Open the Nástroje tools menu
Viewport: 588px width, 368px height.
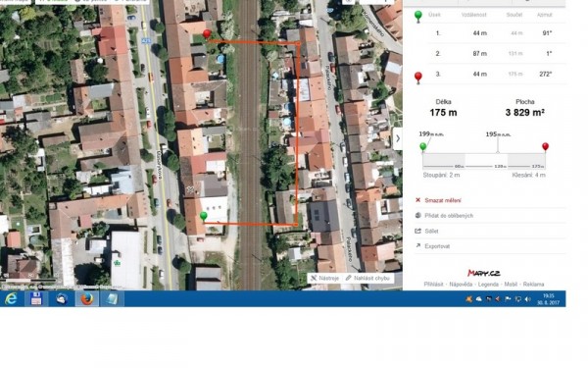tap(324, 279)
